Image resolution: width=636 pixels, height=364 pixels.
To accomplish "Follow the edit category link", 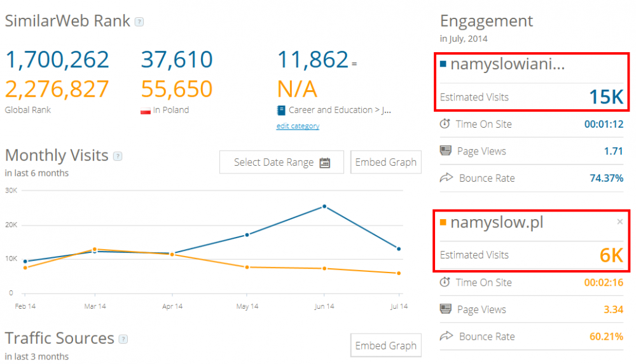I will point(298,126).
